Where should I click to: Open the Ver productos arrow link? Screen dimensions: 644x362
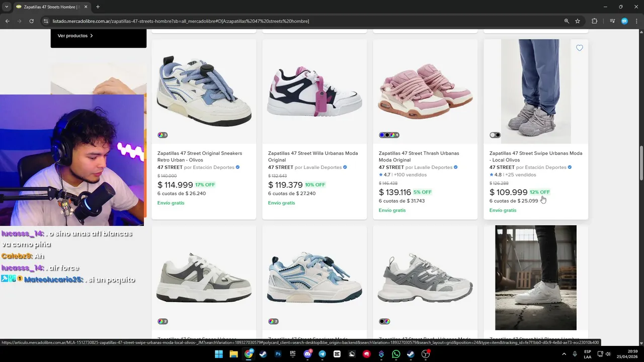pos(75,36)
